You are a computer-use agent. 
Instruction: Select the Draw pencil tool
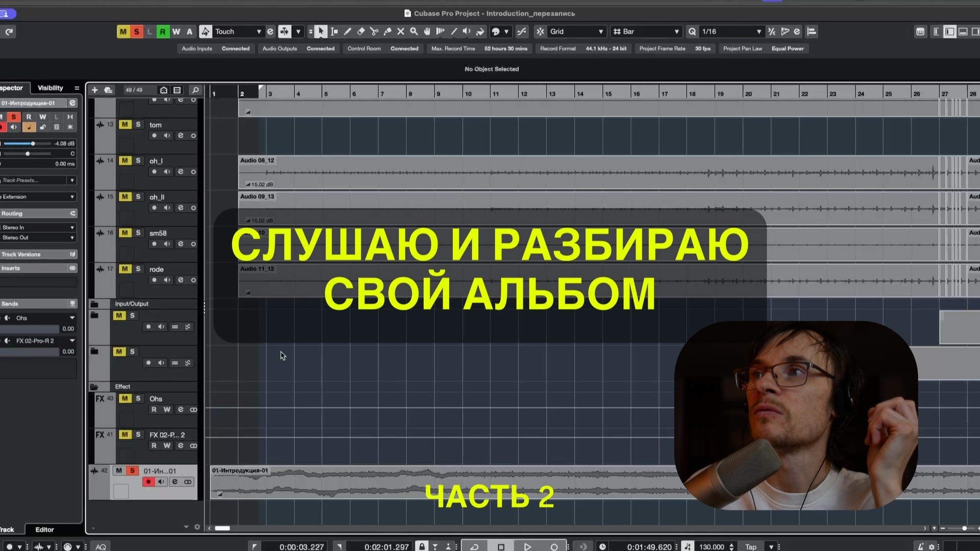point(348,32)
